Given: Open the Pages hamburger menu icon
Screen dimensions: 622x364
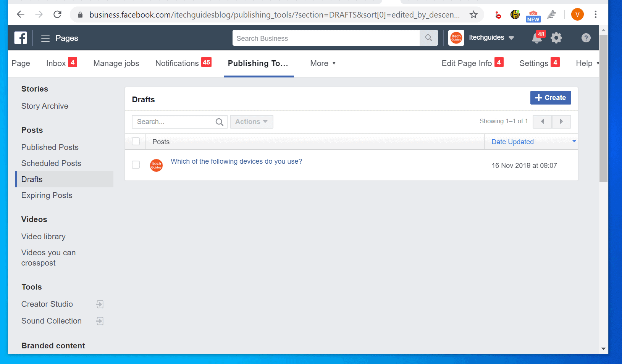Looking at the screenshot, I should (x=45, y=38).
